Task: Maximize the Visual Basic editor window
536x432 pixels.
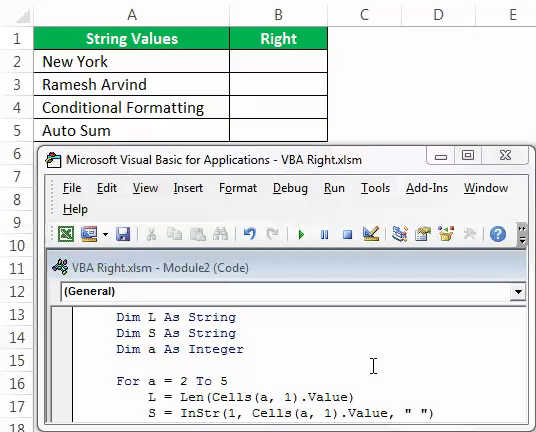Action: (468, 156)
